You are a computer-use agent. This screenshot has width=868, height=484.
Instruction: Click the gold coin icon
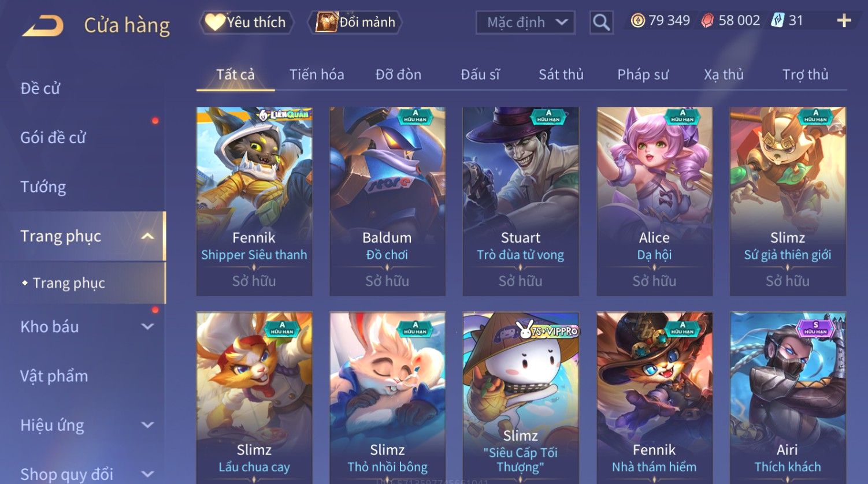(637, 21)
